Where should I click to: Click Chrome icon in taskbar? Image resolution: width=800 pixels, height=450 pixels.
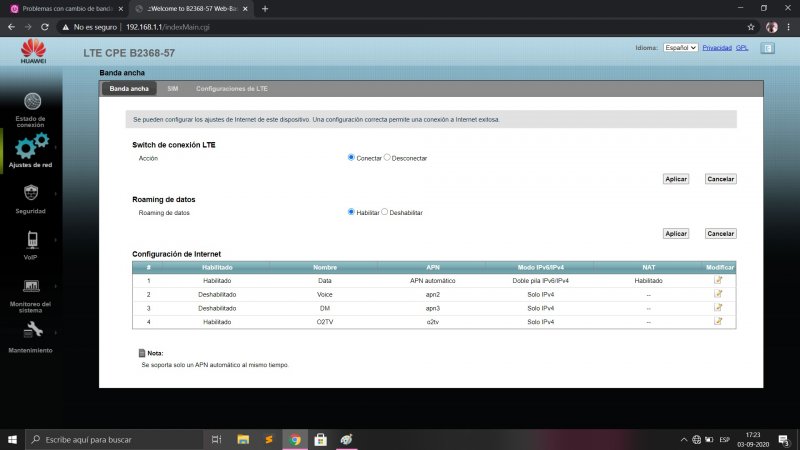click(295, 439)
